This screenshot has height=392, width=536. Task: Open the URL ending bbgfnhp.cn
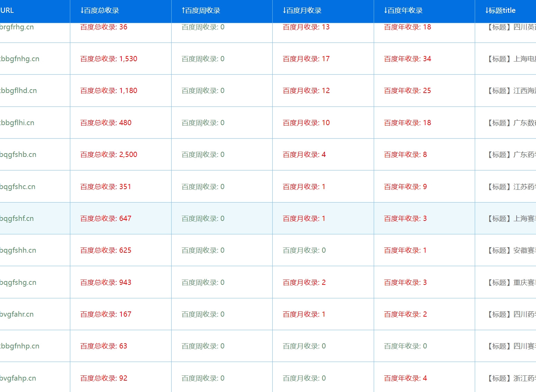pos(20,346)
